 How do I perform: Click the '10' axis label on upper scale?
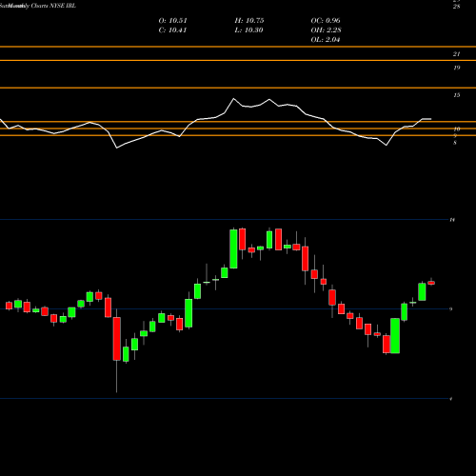tap(456, 129)
